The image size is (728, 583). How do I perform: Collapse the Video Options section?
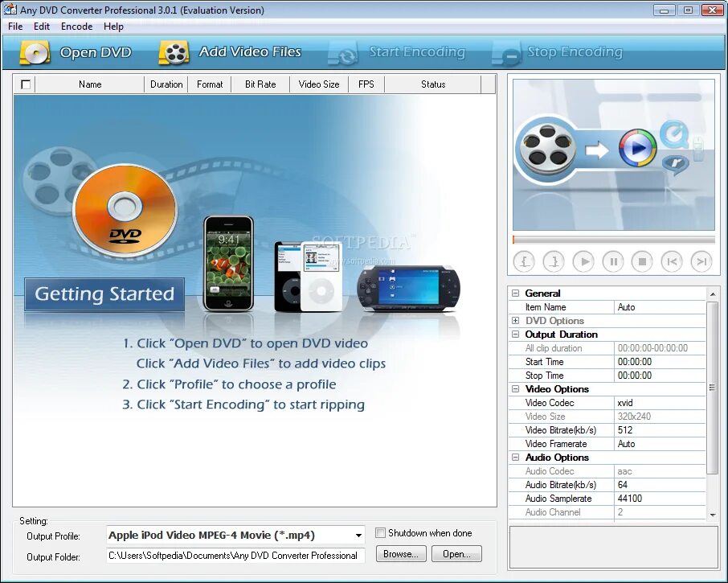pyautogui.click(x=515, y=389)
